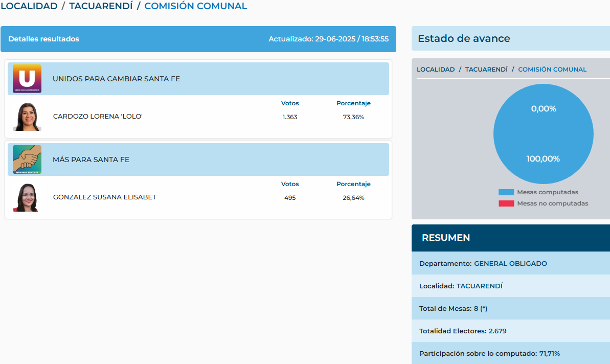Click the TACUARENDÍ locality value in Resumen
The height and width of the screenshot is (364, 610).
[479, 286]
